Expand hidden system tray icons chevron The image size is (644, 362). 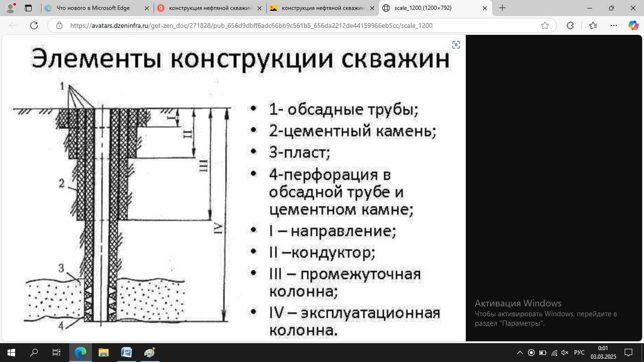tap(520, 353)
